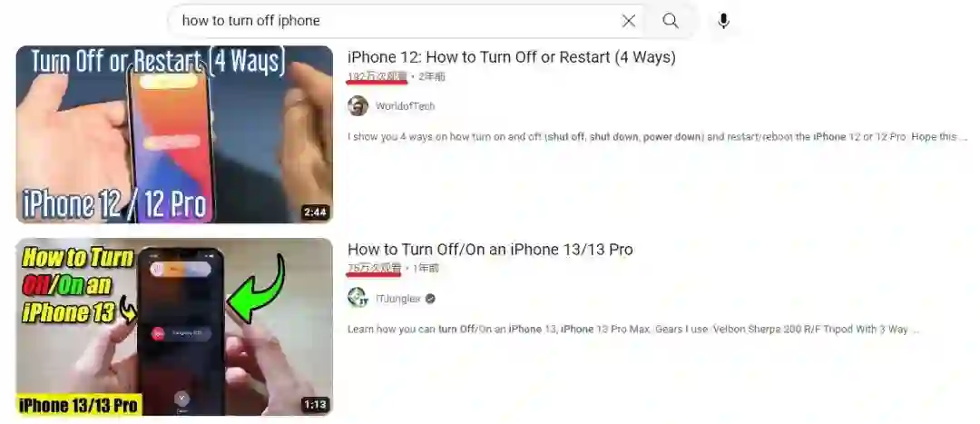Viewport: 980px width, 424px height.
Task: Click the ITJungles channel avatar
Action: 358,298
